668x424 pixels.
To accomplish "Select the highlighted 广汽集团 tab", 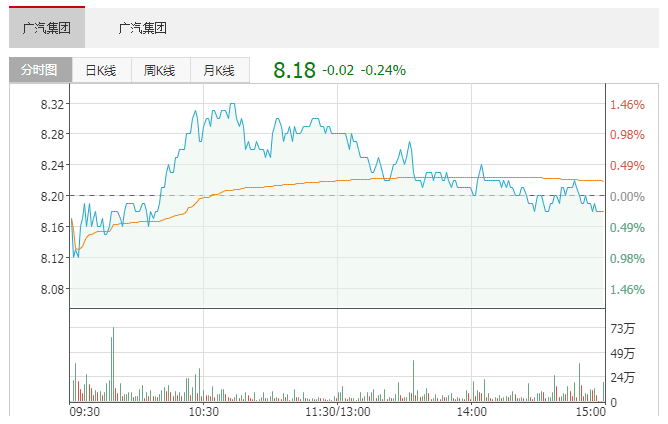I will [x=47, y=28].
